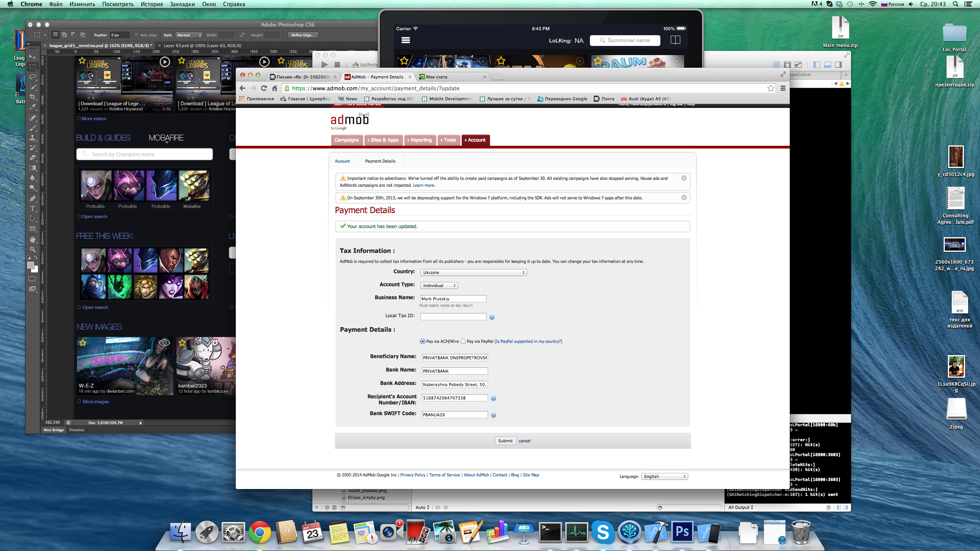This screenshot has width=980, height=551.
Task: Select the Move tool in Photoshop
Action: [x=33, y=57]
